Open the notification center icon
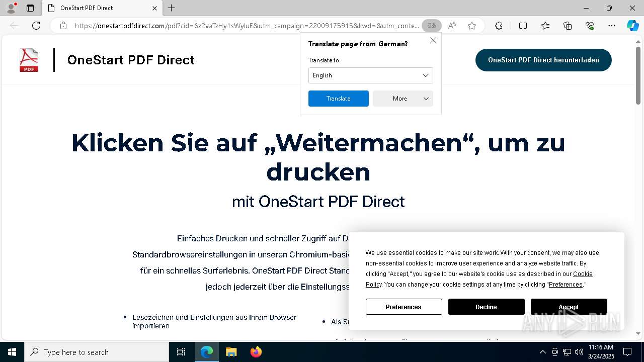The height and width of the screenshot is (362, 644). [627, 352]
